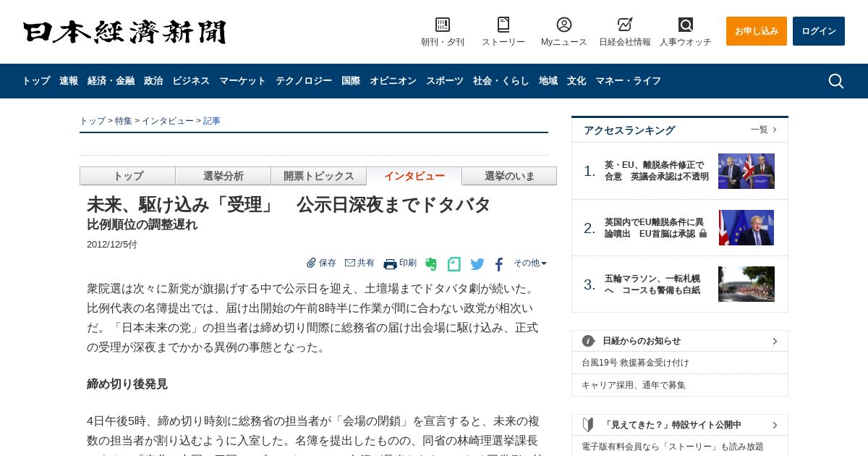Click the インタビュー breadcrumb link
The width and height of the screenshot is (868, 456).
[168, 121]
